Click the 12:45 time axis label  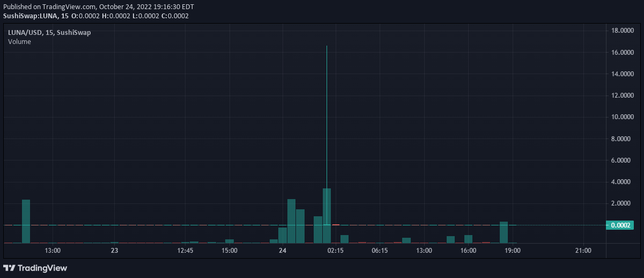[x=185, y=251]
